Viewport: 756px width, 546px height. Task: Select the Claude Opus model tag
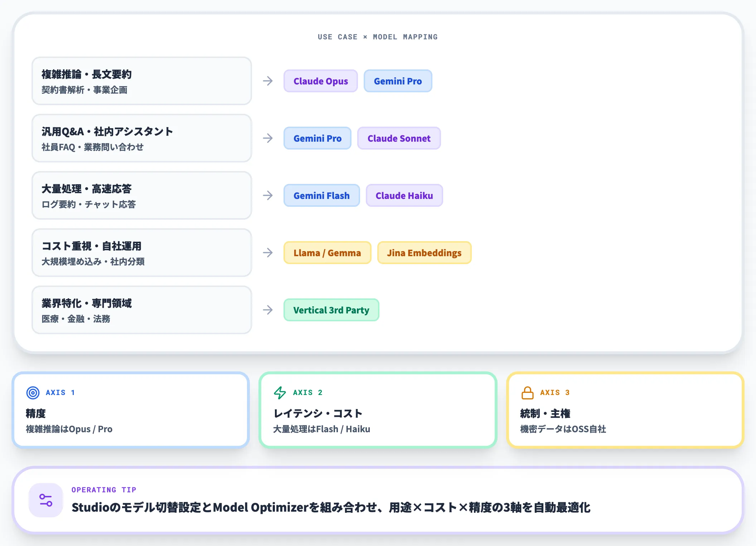click(x=320, y=81)
